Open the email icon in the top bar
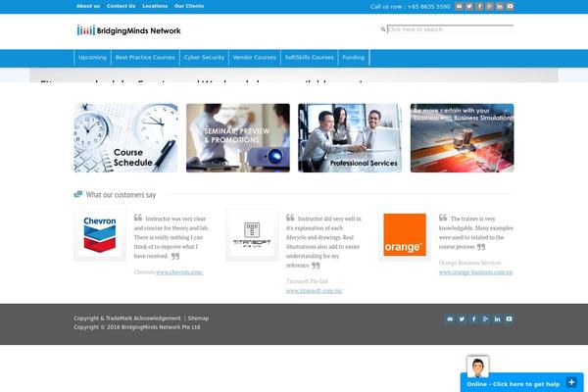 point(459,7)
